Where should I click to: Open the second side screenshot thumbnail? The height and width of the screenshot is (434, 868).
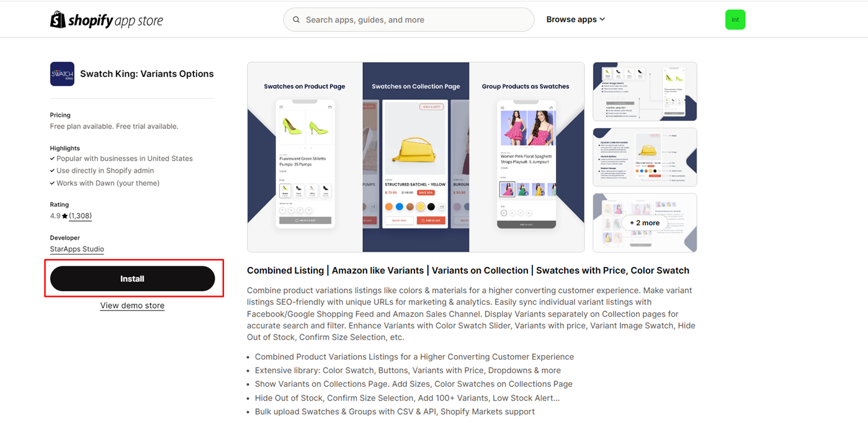[645, 157]
